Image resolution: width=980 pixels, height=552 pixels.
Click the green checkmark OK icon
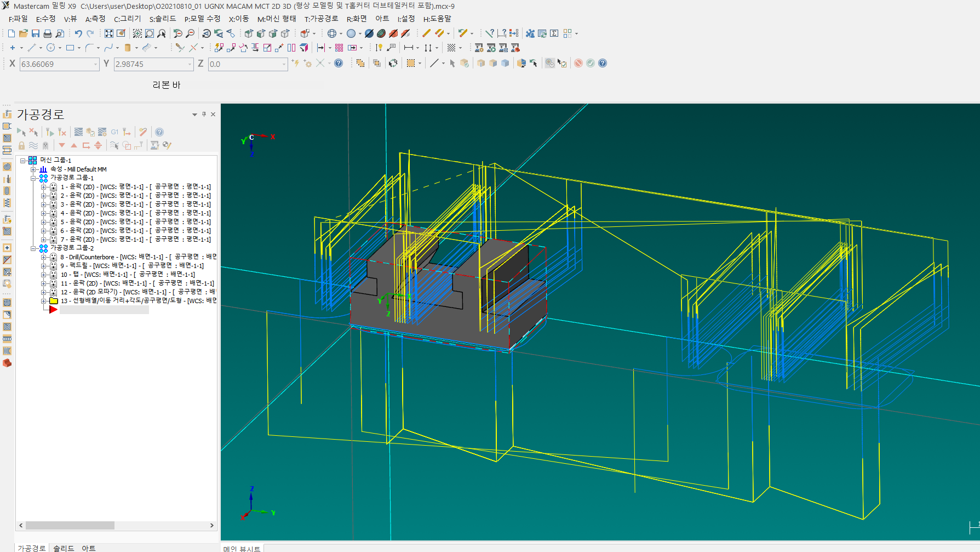coord(591,63)
